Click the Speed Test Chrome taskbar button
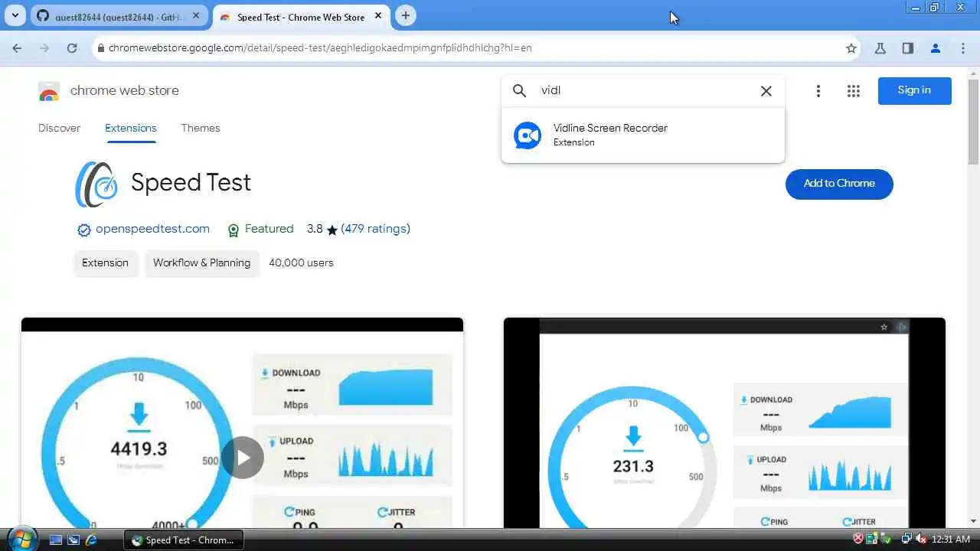This screenshot has width=980, height=551. tap(184, 540)
